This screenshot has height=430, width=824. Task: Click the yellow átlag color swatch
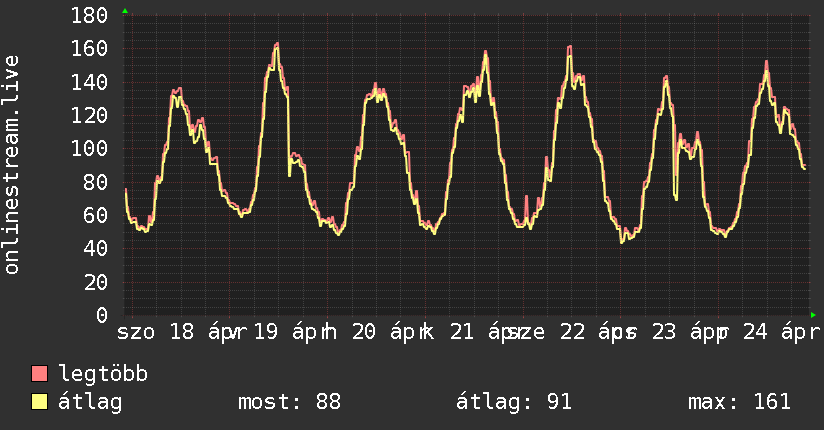[x=39, y=402]
